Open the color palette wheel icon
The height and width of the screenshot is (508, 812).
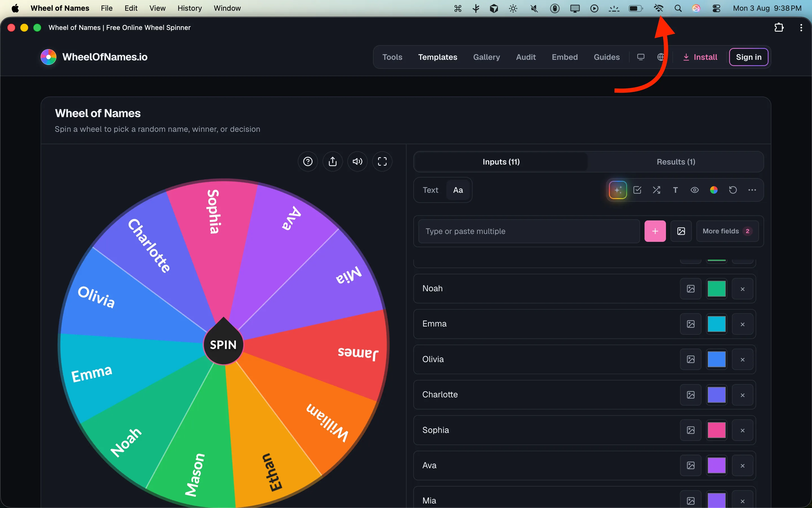click(714, 190)
